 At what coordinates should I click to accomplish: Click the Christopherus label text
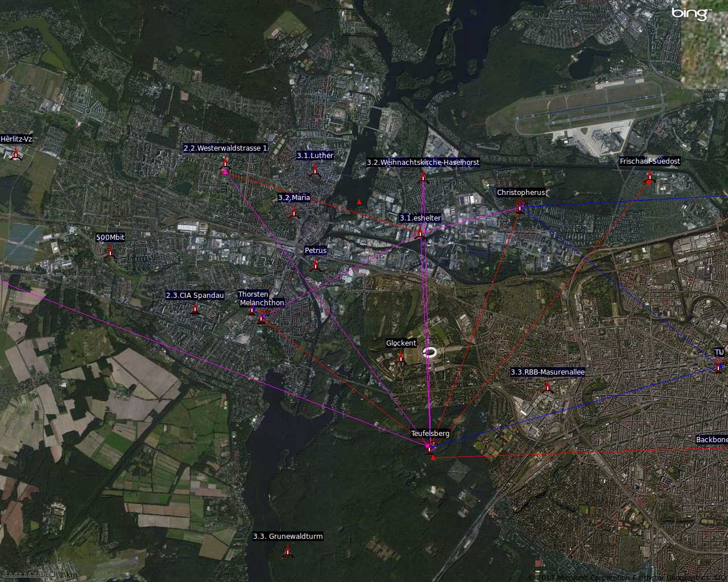coord(520,193)
